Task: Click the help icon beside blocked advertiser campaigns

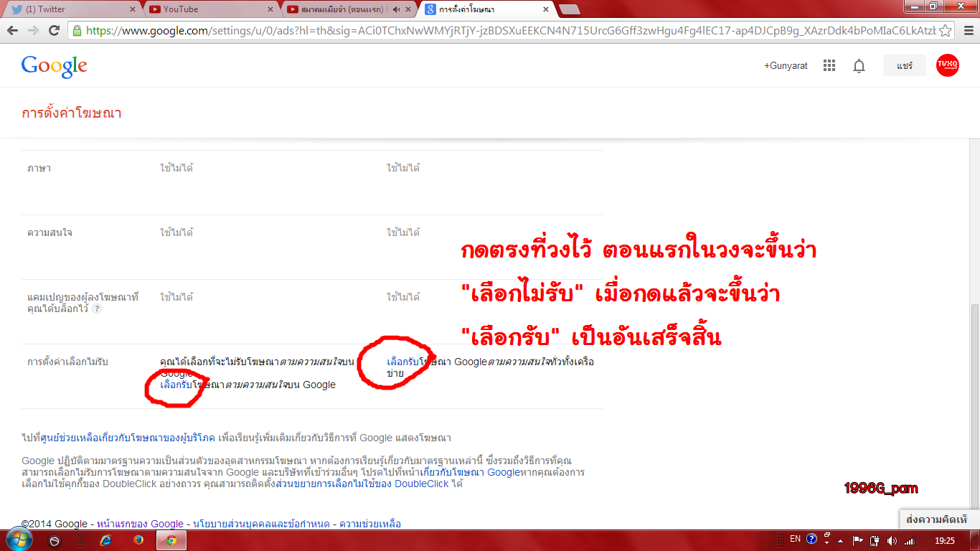Action: 97,309
